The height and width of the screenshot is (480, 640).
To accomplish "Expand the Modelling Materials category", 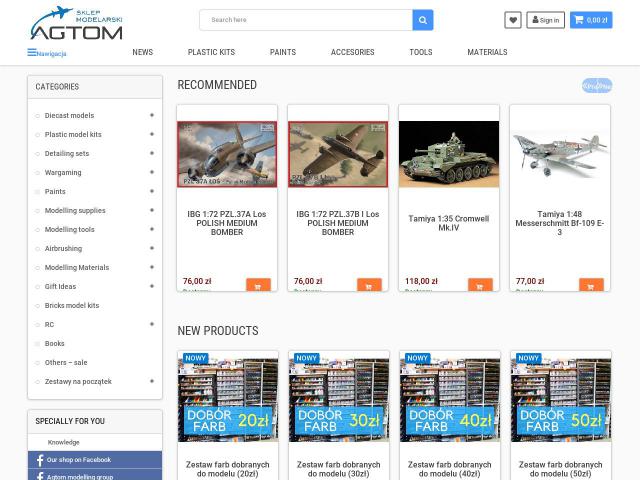I will (152, 267).
